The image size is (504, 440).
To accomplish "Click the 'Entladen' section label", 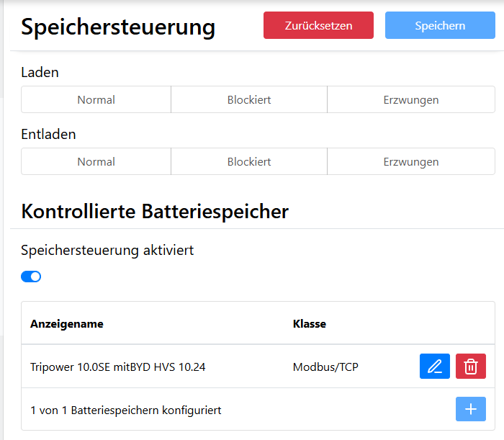I will click(48, 135).
